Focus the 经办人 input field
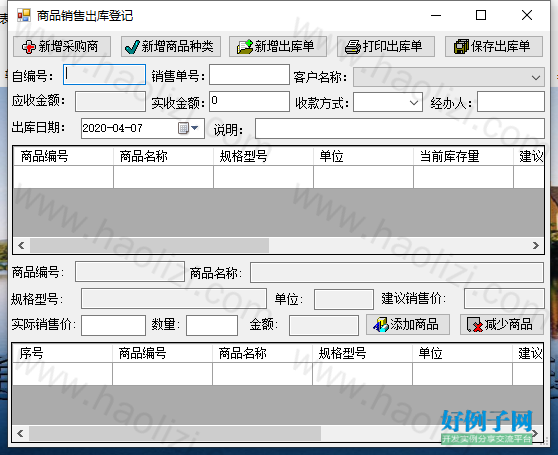The image size is (558, 455). click(x=511, y=101)
